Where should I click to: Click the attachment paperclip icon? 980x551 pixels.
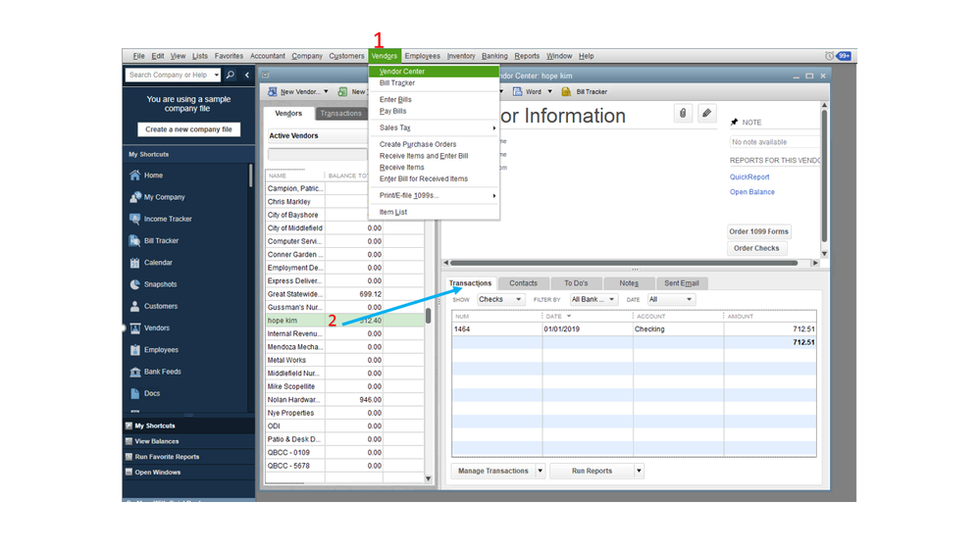683,113
